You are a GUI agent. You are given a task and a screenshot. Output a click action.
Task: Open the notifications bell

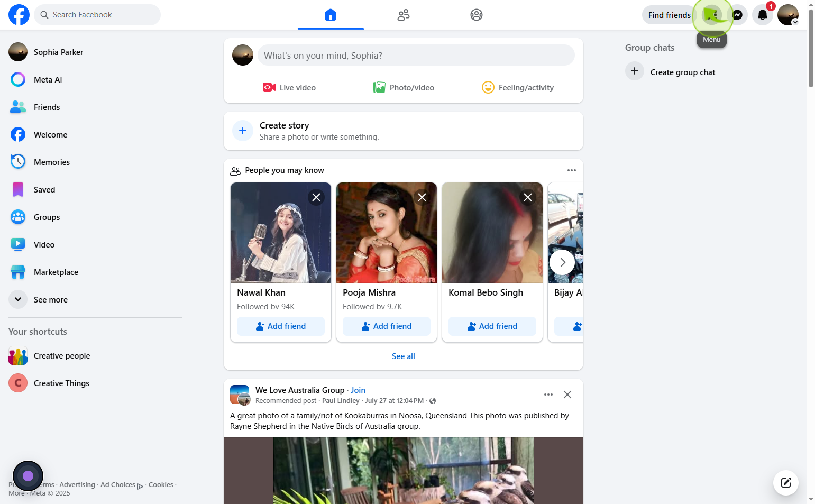tap(763, 15)
